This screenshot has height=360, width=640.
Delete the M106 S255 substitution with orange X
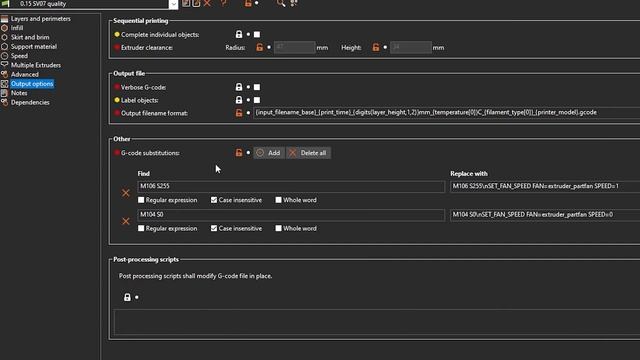point(126,193)
